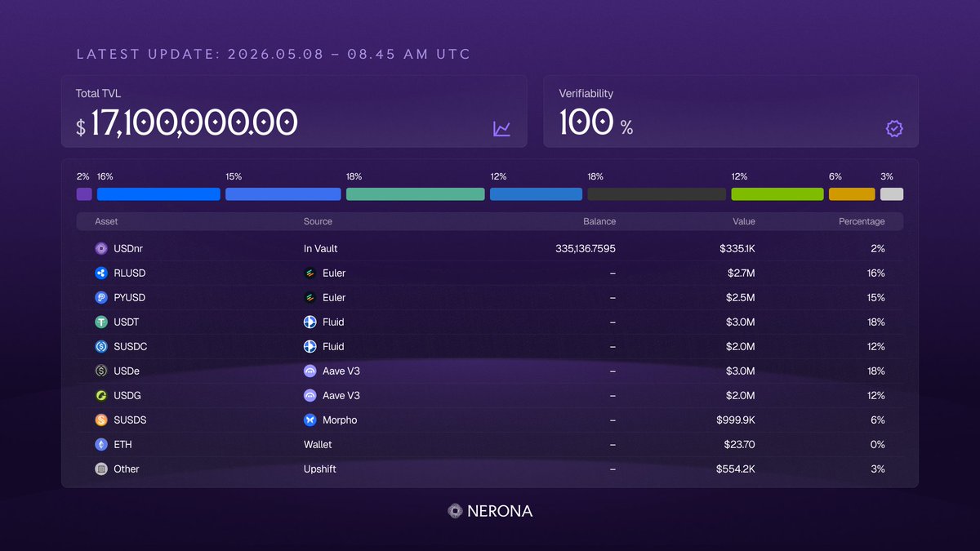Click the Percentage column header
980x551 pixels.
tap(862, 221)
